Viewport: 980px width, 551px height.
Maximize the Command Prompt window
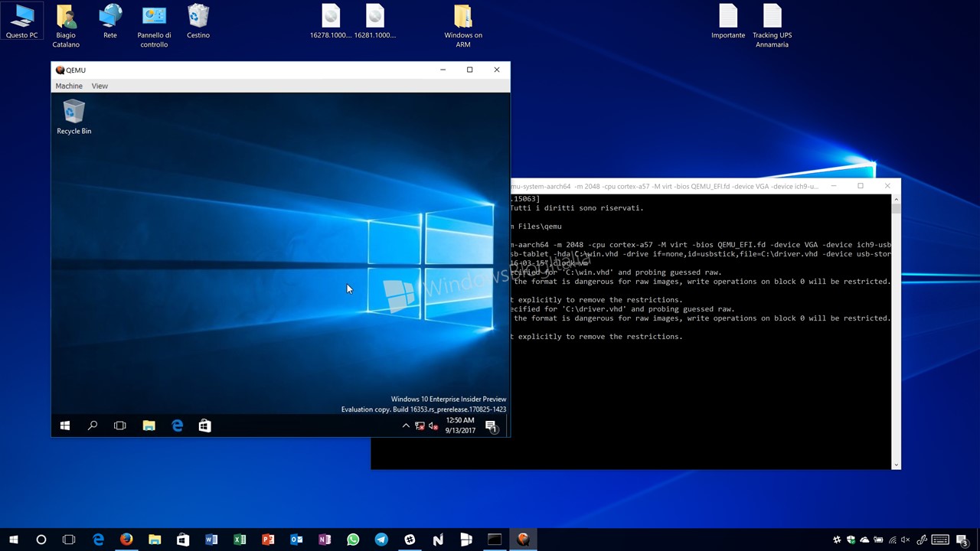pyautogui.click(x=861, y=186)
